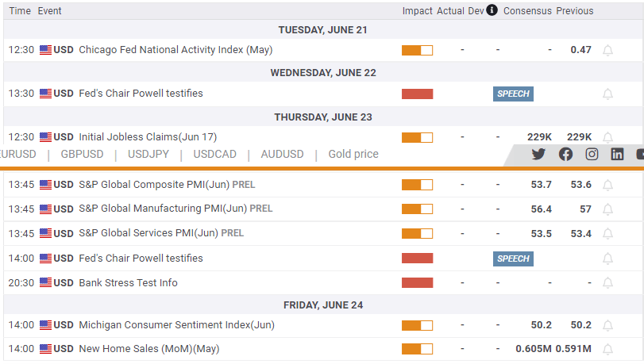Click the SPEECH badge on Wednesday's Powell event

(x=512, y=94)
